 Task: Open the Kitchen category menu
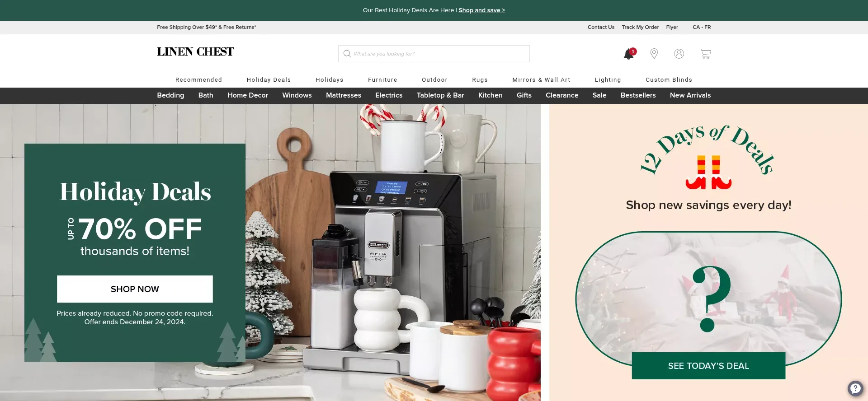pos(490,95)
